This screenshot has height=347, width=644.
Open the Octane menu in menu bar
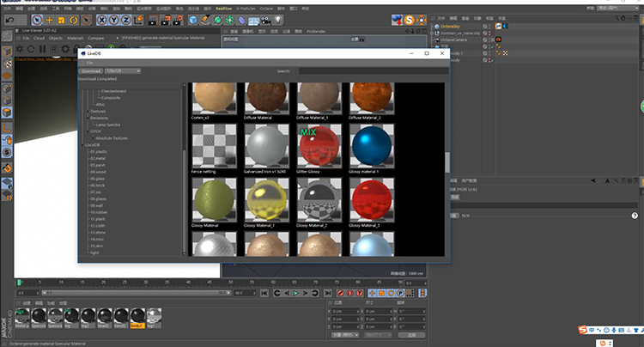coord(266,9)
